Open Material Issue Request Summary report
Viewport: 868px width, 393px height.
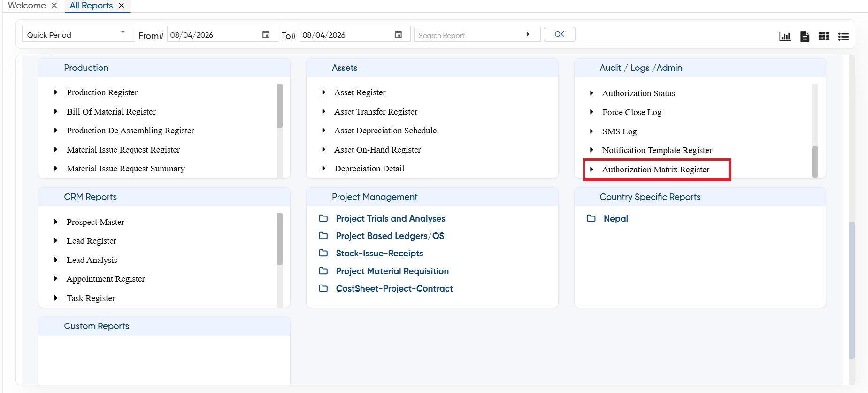[x=126, y=169]
